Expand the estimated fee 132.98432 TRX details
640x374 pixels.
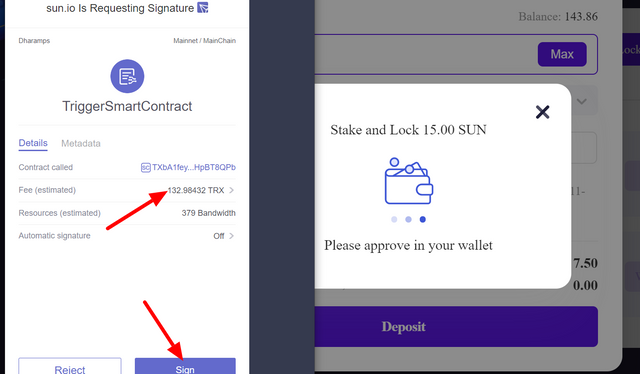(202, 190)
